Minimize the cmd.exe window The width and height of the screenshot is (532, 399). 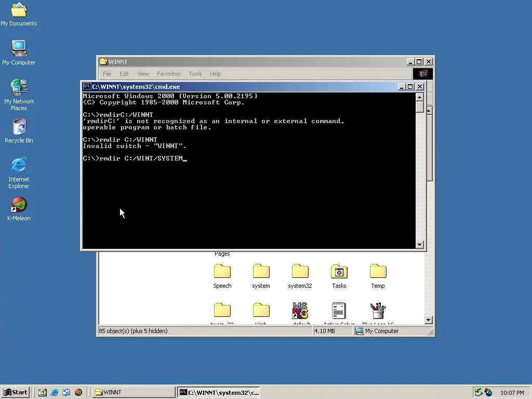(x=402, y=87)
